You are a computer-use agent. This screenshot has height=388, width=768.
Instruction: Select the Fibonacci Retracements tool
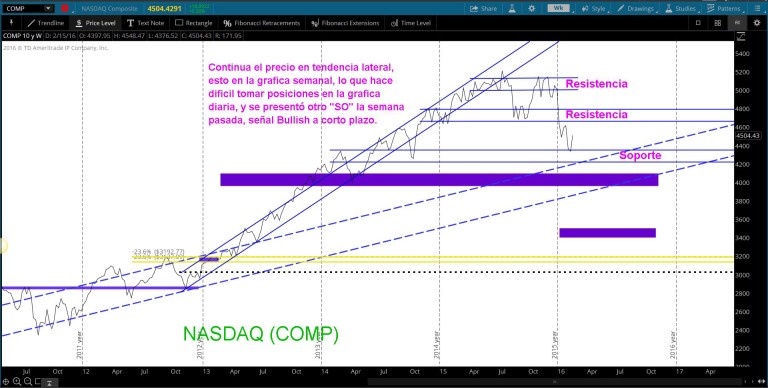pos(261,23)
